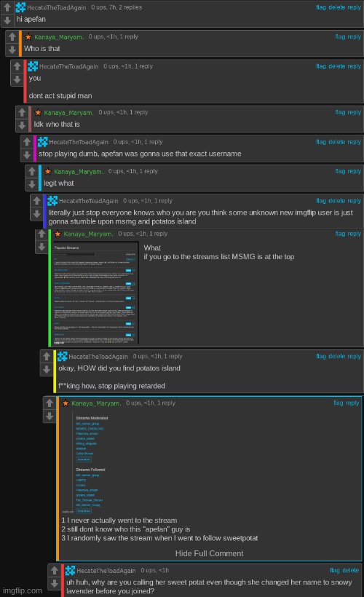Reply to the "hi apefan" comment
This screenshot has height=597, width=364.
click(x=354, y=7)
